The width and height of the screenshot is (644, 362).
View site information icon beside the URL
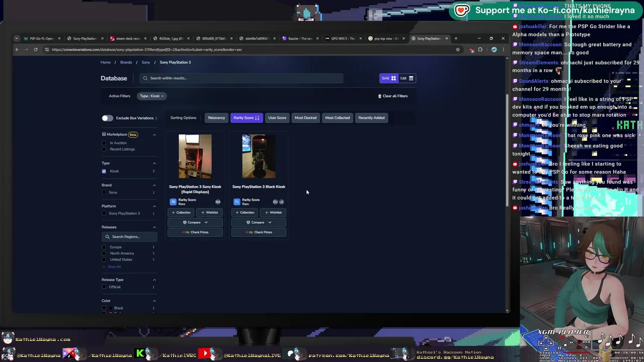[46, 50]
